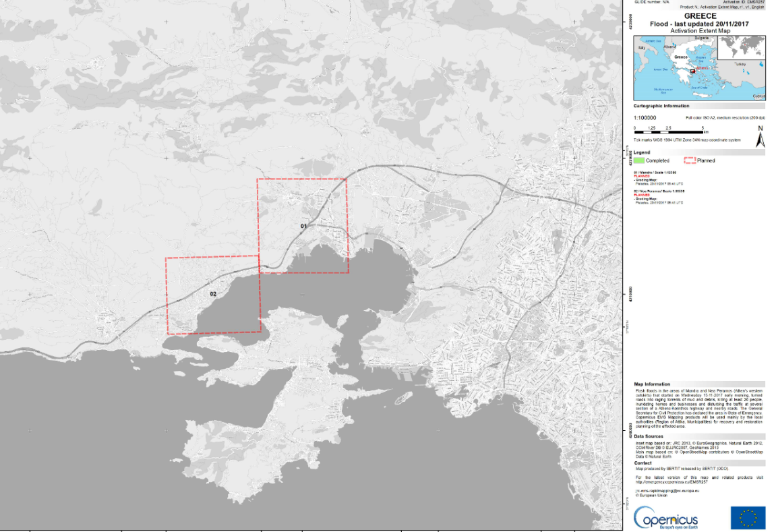Click the Data Sources section header
Screen dimensions: 776x532
pyautogui.click(x=649, y=436)
